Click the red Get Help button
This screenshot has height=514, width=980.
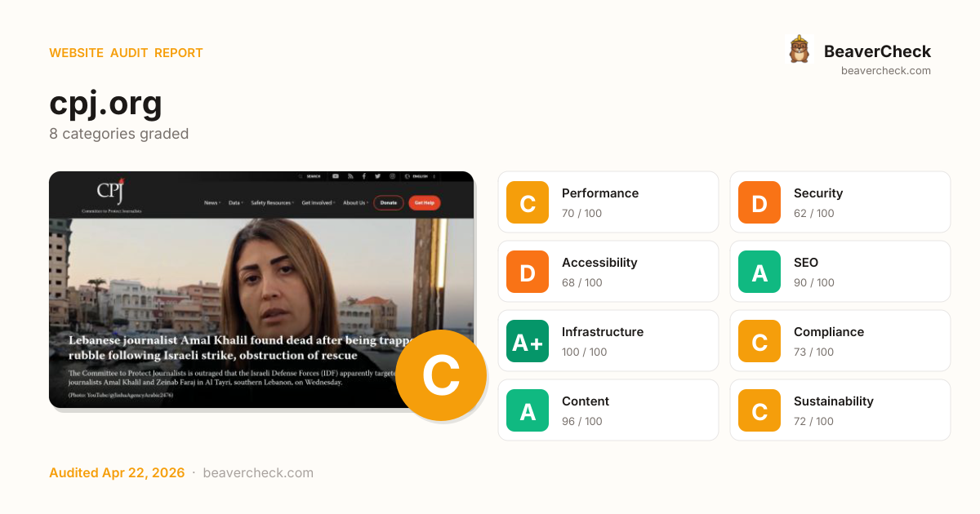coord(424,202)
